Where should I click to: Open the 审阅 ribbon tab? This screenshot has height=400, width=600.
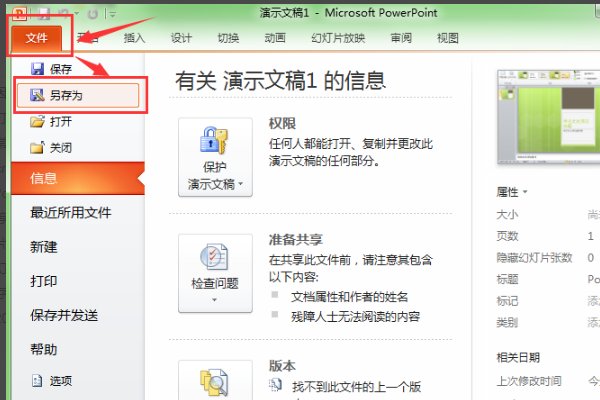[x=401, y=38]
